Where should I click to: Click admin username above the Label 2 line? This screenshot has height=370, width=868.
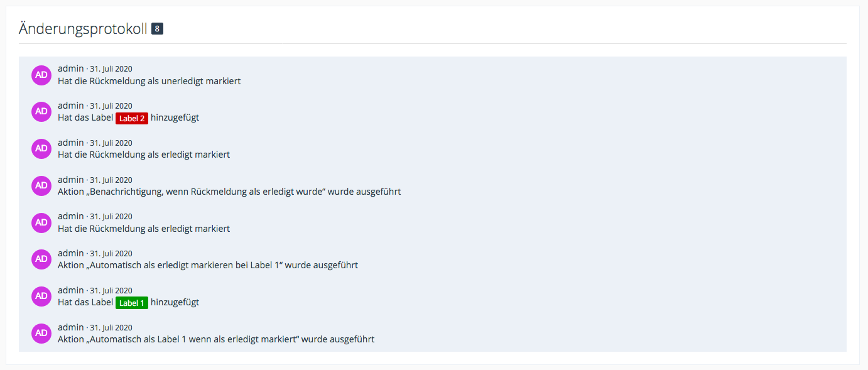click(70, 106)
